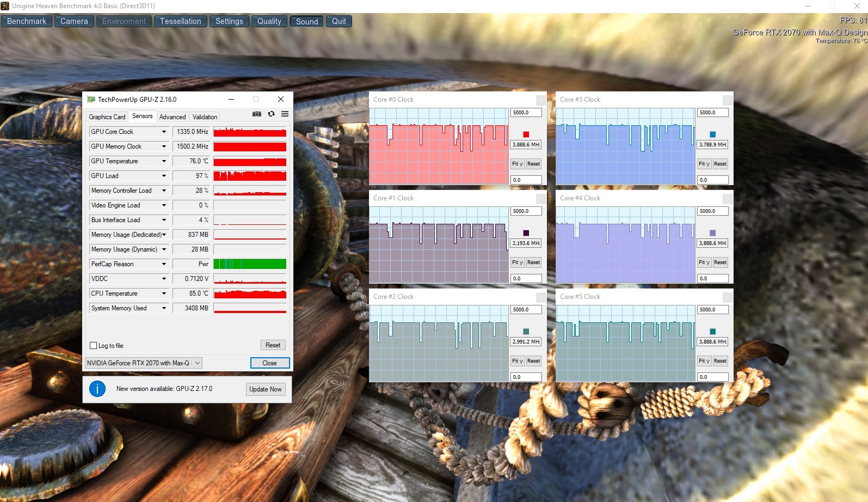Select the Sensors tab in GPU-Z
This screenshot has width=868, height=502.
tap(143, 116)
